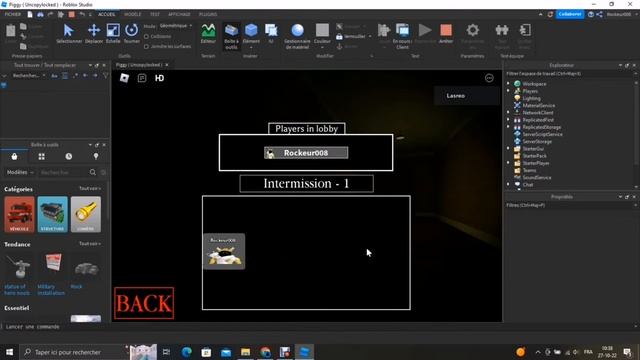The height and width of the screenshot is (360, 640).
Task: Switch to the ACCUEIL ribbon tab
Action: coord(106,14)
